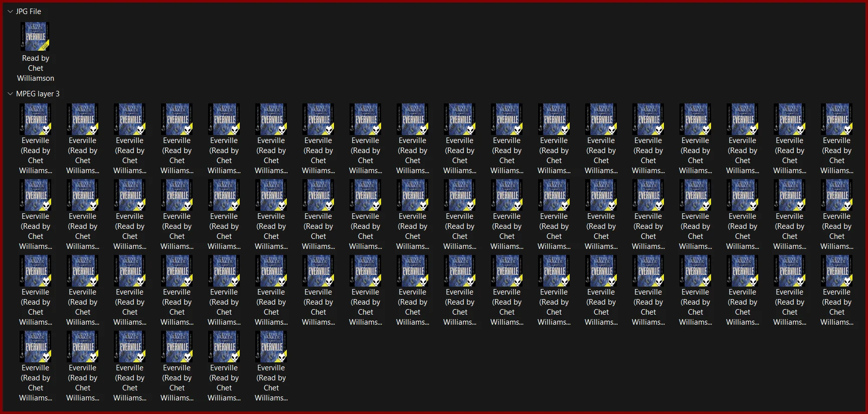Select the very first MP3 icon in MPEG layer 3
The width and height of the screenshot is (868, 414).
click(x=36, y=119)
